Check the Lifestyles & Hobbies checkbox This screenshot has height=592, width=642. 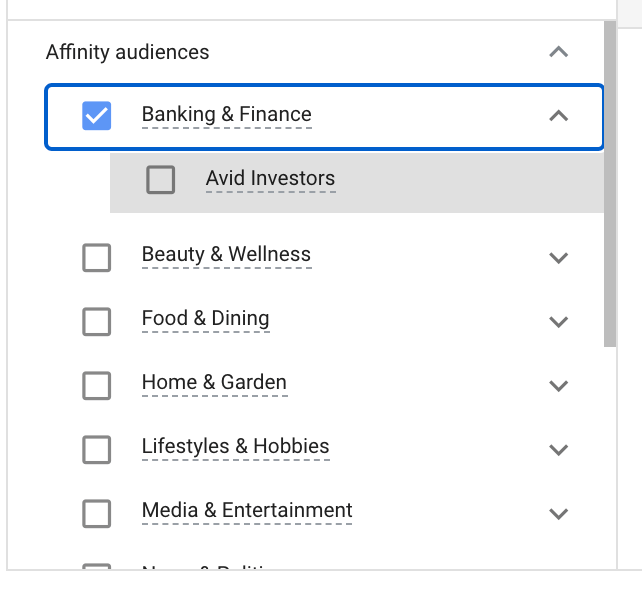click(97, 450)
